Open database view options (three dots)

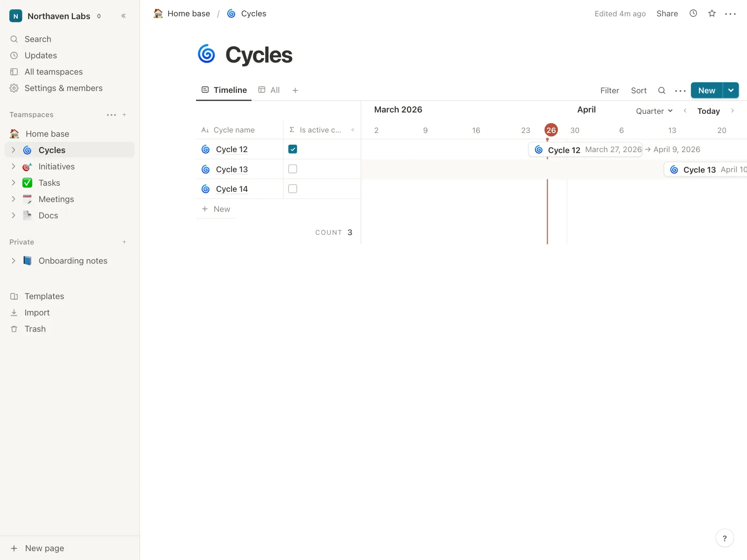point(680,91)
